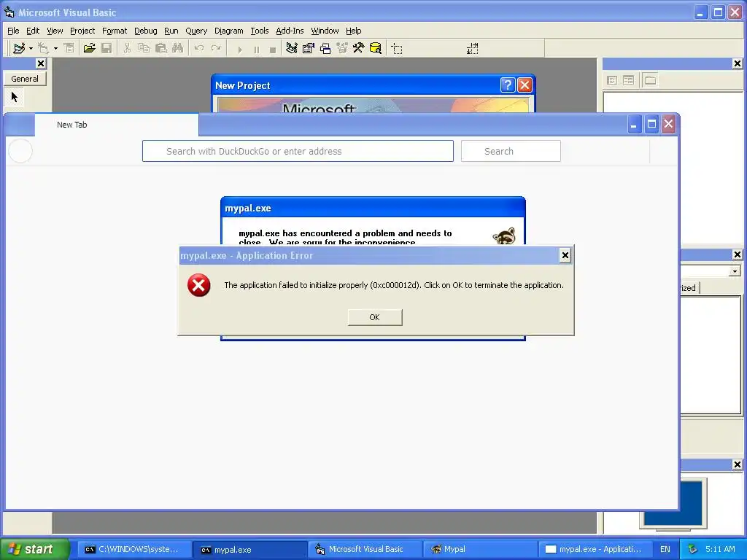
Task: Toggle Folders icon in Project Explorer
Action: point(650,80)
